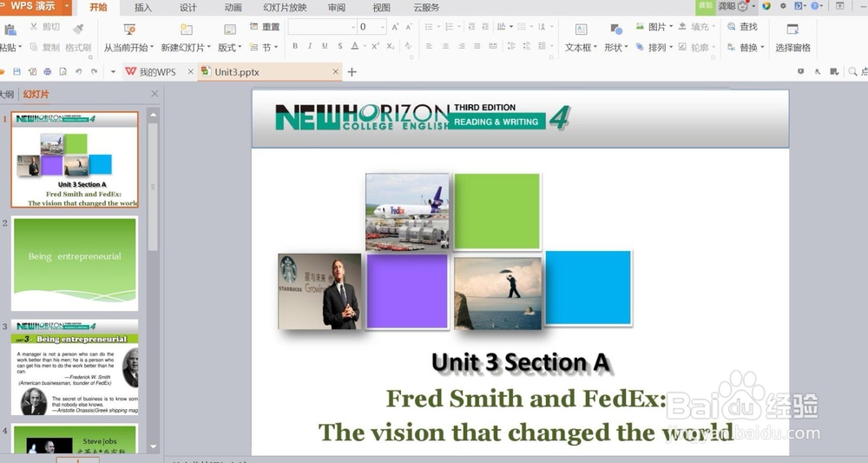Click the Copy (复制) button
The image size is (868, 463).
click(45, 48)
